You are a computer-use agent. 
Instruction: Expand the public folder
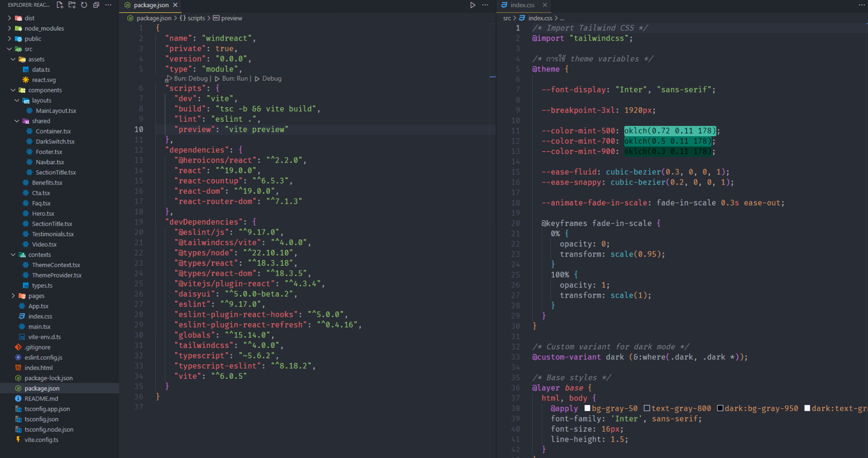(x=9, y=39)
